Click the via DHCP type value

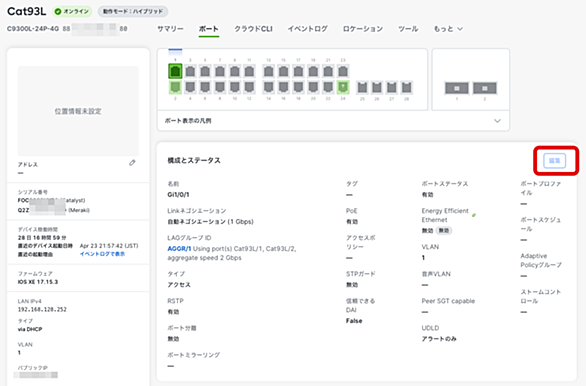(30, 329)
